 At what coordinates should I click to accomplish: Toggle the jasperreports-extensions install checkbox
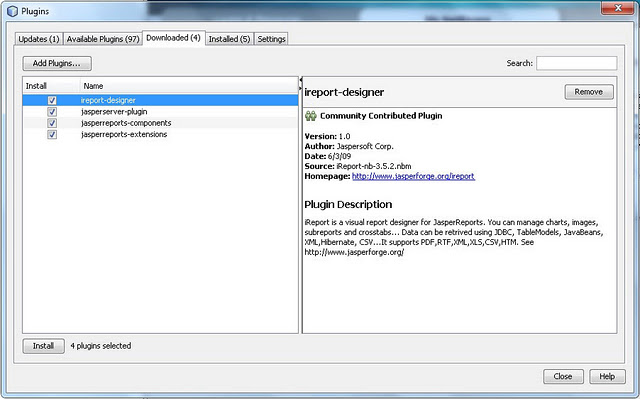pyautogui.click(x=52, y=135)
